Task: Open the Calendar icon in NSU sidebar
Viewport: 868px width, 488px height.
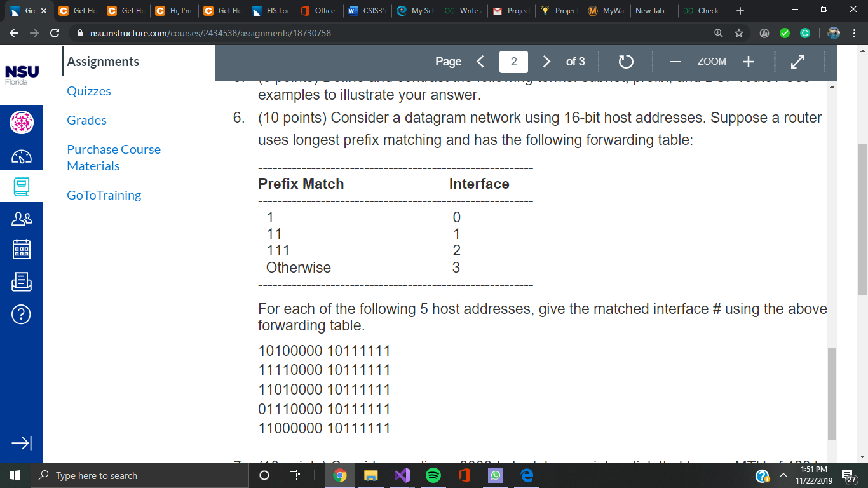Action: coord(21,249)
